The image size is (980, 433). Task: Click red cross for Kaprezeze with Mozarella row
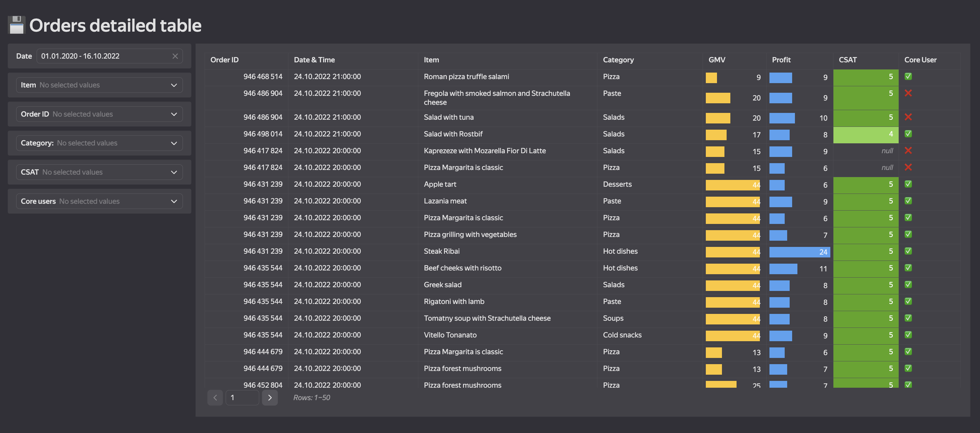click(x=908, y=150)
